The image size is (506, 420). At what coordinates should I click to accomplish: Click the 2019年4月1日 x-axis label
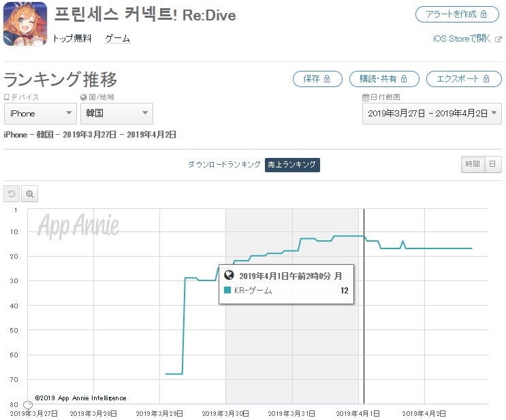[x=358, y=414]
